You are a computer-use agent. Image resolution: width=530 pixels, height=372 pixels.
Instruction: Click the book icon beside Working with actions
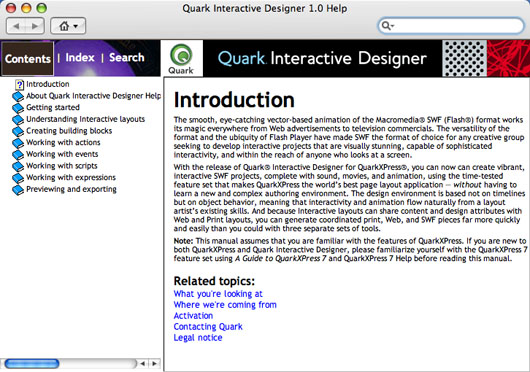(18, 143)
